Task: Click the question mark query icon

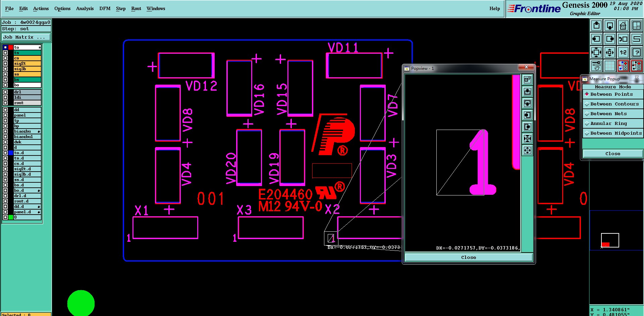Action: [x=637, y=52]
